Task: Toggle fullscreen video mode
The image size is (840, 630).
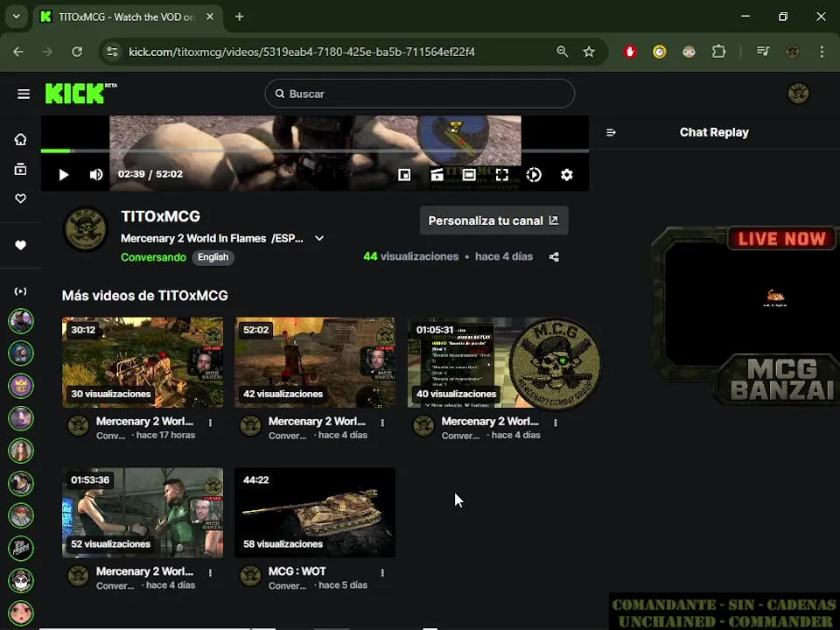Action: pos(502,175)
